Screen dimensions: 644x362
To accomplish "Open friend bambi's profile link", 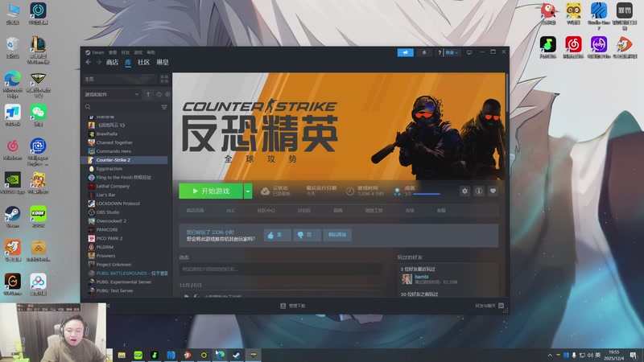I will [x=421, y=277].
